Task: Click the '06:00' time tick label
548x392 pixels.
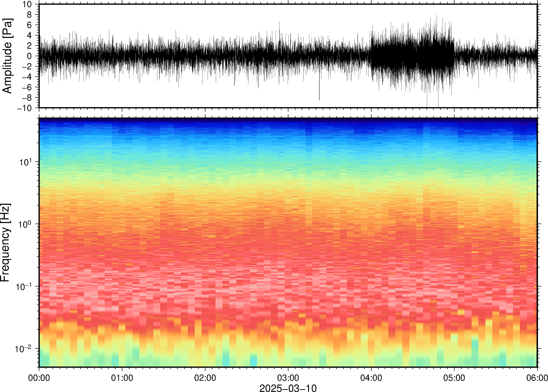Action: coord(537,378)
